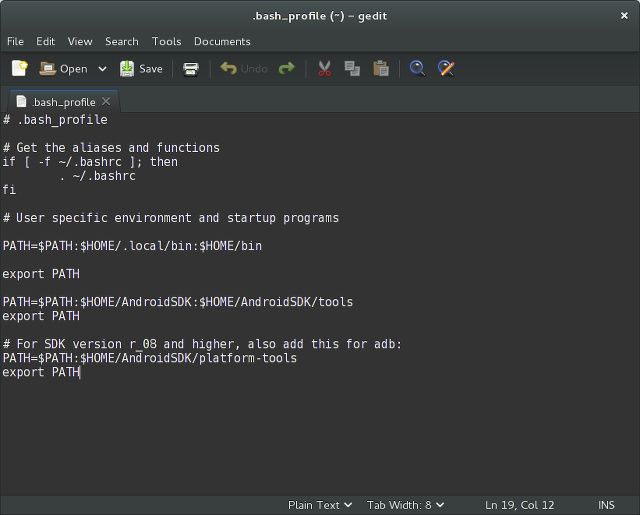Open the Plain Text language dropdown

320,505
